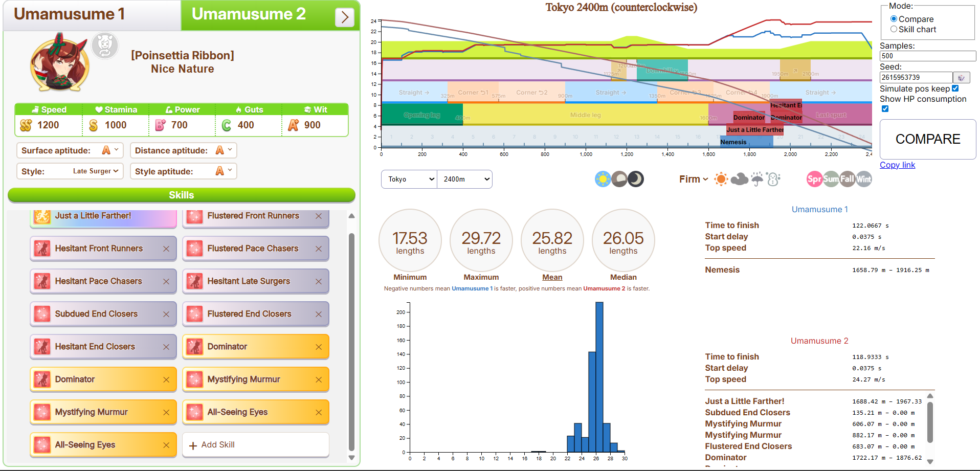Select the Fall season icon

(x=847, y=179)
